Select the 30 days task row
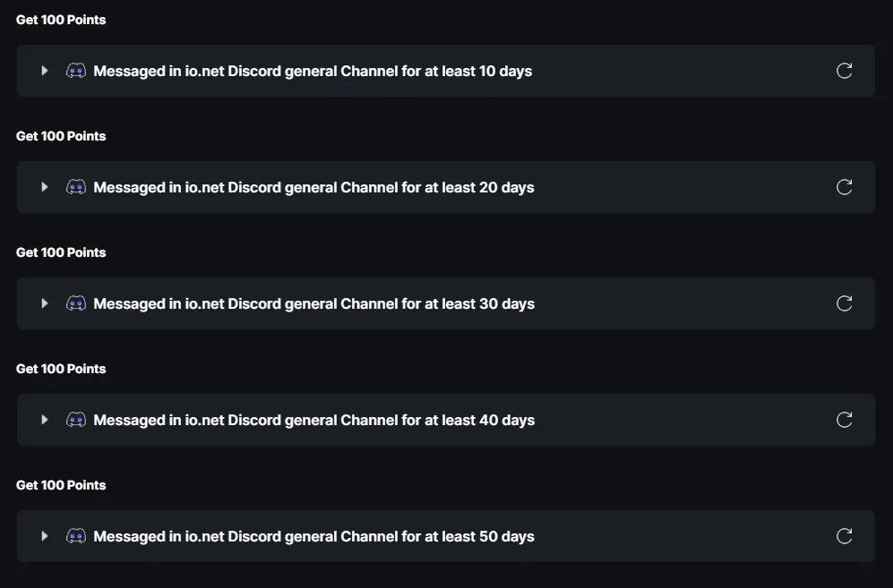893x588 pixels. [446, 303]
